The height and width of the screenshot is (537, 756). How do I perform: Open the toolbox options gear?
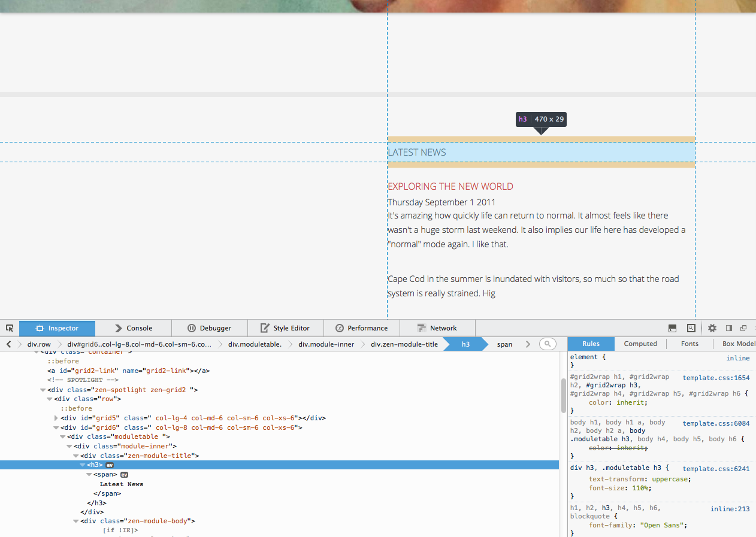point(712,328)
